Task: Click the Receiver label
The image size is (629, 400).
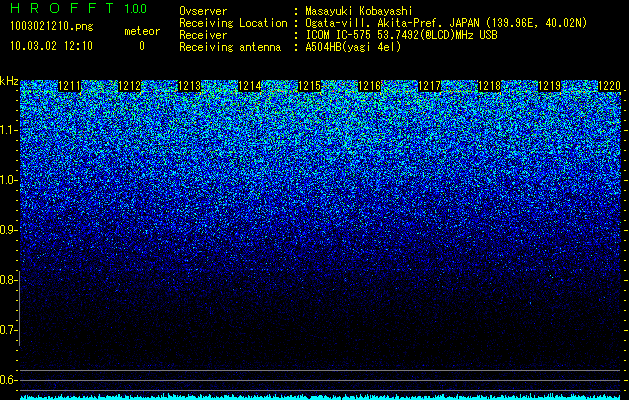Action: pos(203,35)
